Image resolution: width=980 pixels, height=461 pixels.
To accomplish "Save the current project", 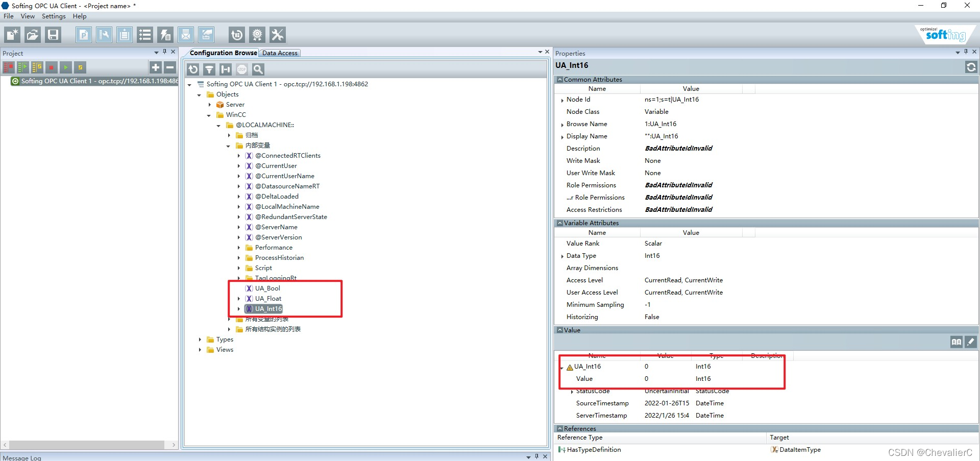I will [x=53, y=35].
